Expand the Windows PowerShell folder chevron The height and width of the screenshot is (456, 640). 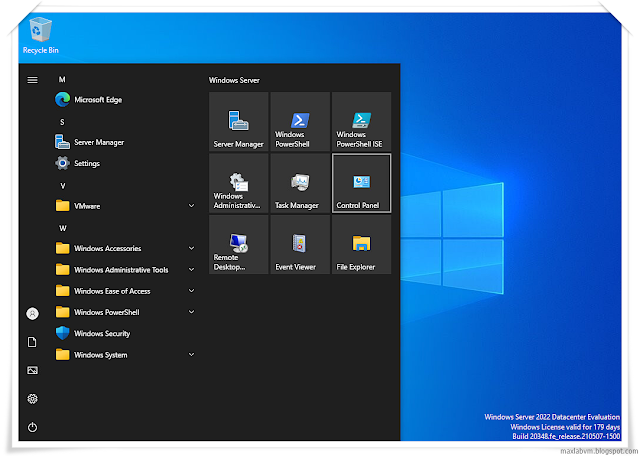pos(191,312)
